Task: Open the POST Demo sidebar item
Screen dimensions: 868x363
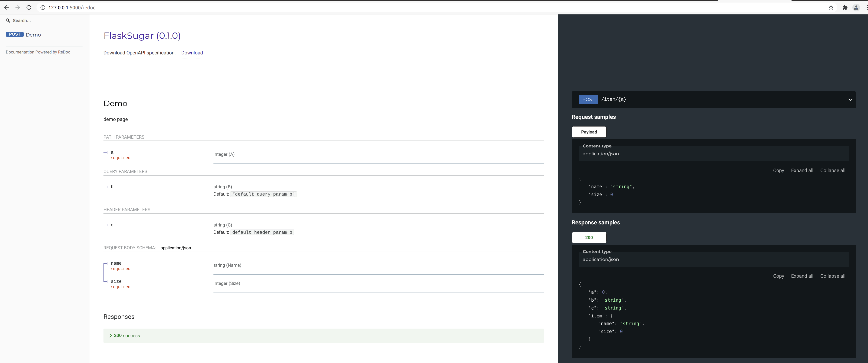Action: point(23,35)
